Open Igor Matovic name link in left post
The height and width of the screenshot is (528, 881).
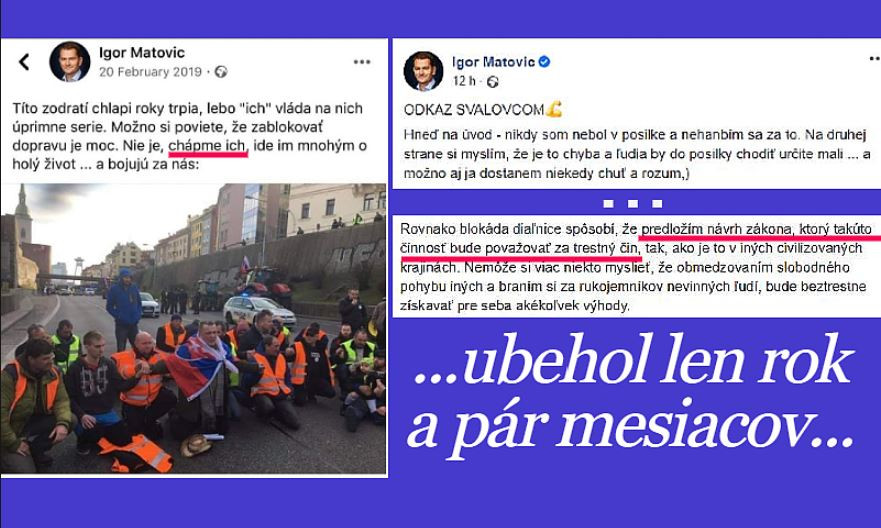click(142, 53)
